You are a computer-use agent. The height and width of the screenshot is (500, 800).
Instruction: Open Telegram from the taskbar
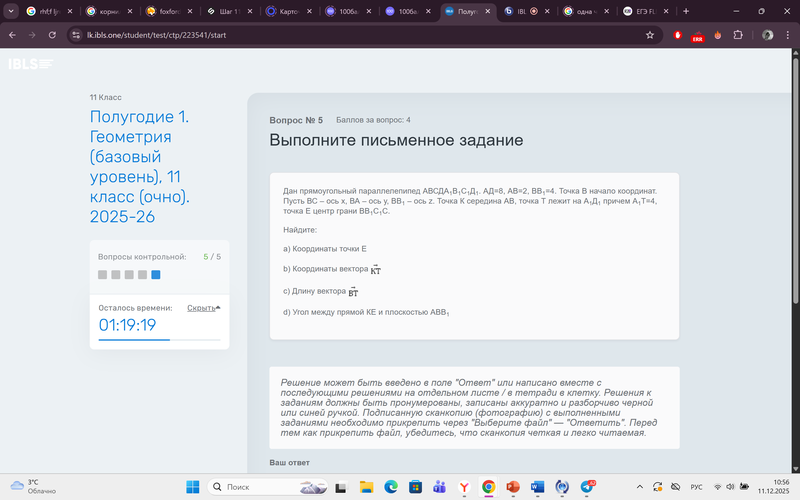tap(588, 487)
